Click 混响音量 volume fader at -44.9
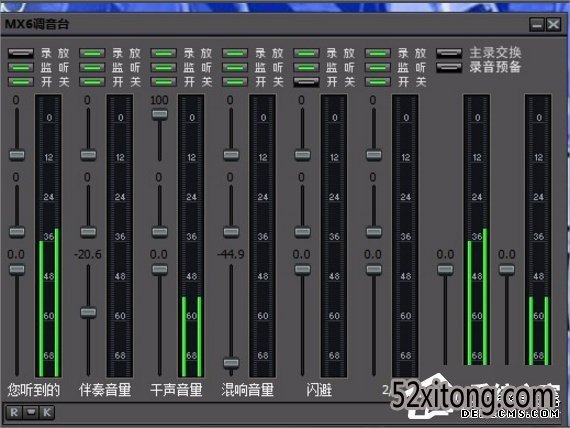 tap(231, 363)
